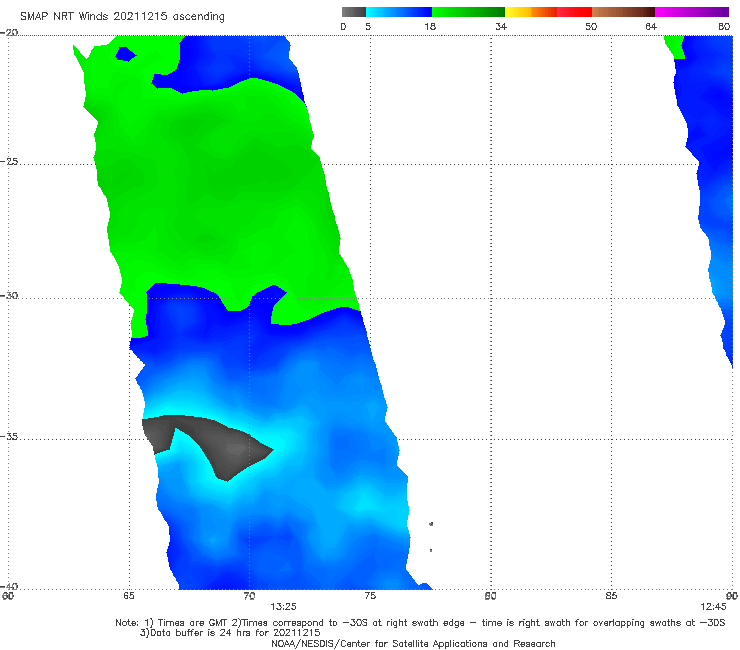Click the colorbar label "64"

[651, 26]
